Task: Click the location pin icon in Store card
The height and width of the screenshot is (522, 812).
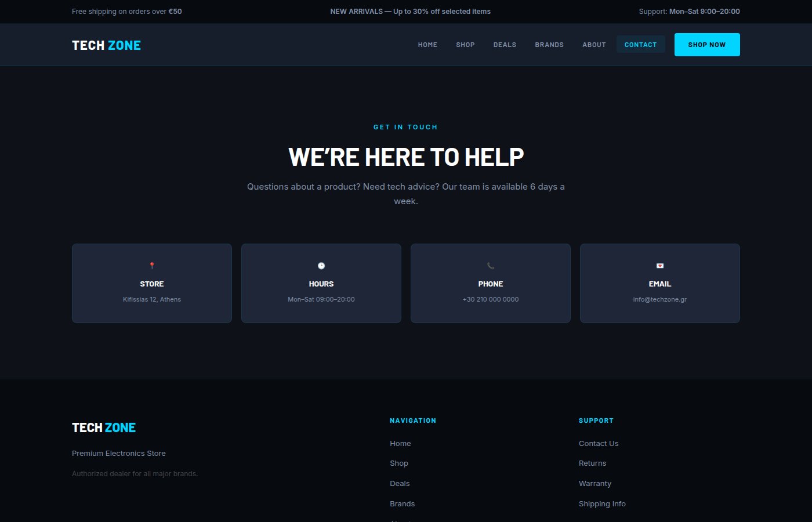Action: 152,266
